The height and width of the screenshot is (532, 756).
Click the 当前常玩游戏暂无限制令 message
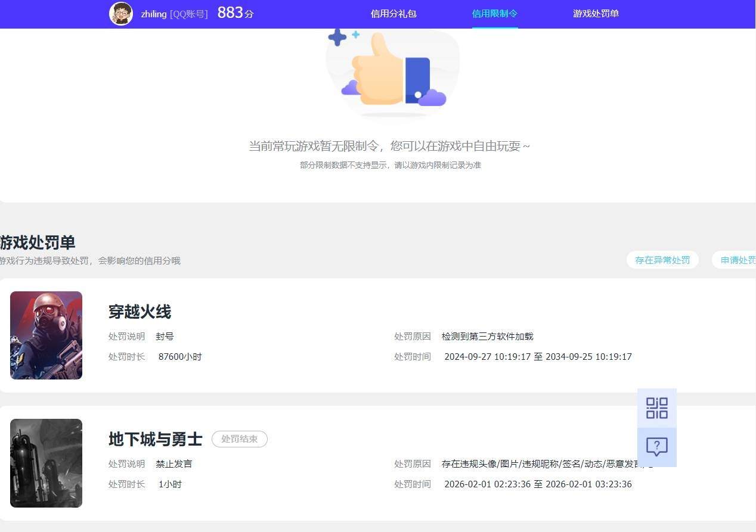[x=389, y=146]
